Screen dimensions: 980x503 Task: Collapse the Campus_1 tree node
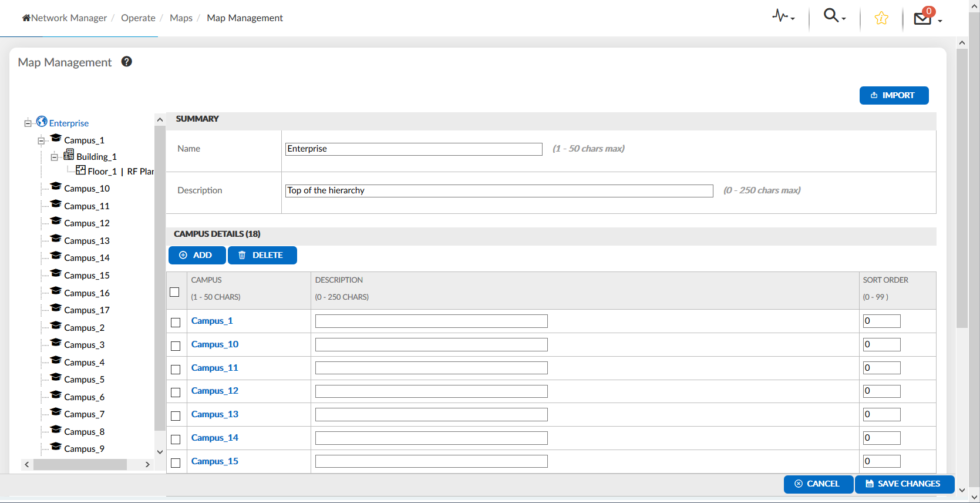point(41,140)
